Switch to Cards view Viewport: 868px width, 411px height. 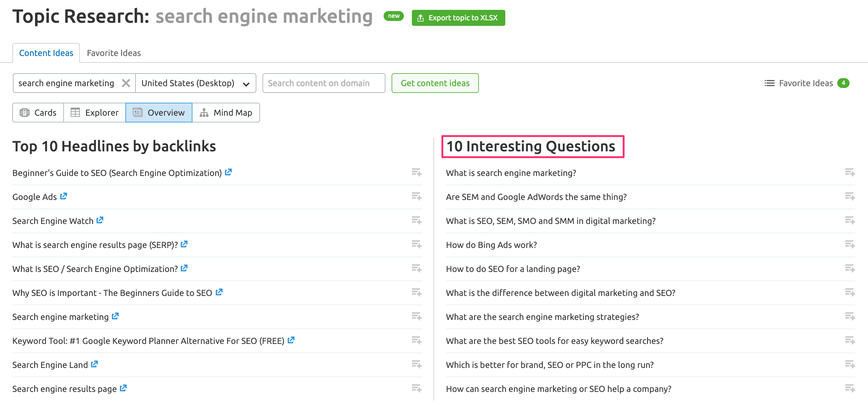point(38,113)
